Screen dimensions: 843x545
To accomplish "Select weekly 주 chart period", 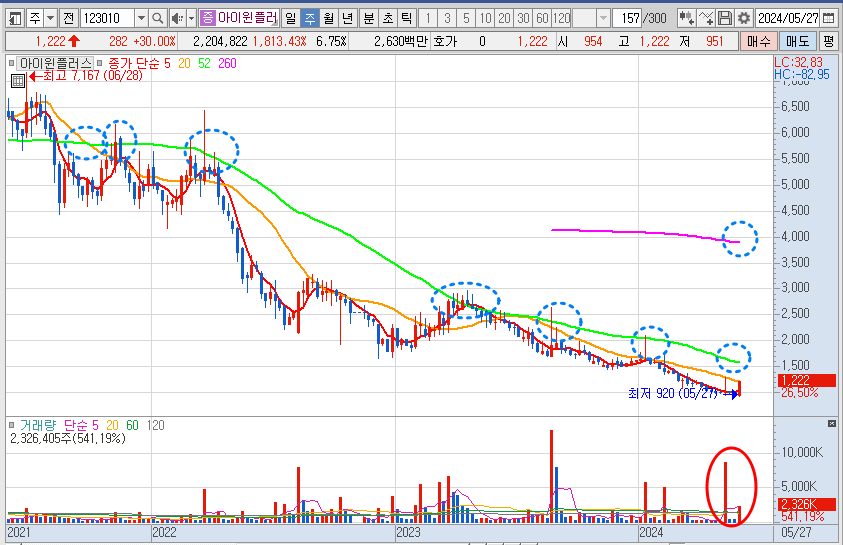I will (x=310, y=19).
